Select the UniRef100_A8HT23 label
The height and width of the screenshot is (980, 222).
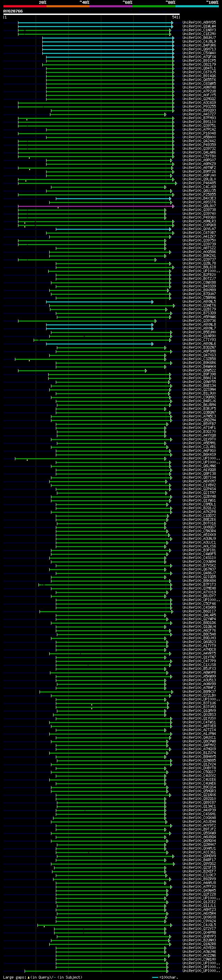[199, 910]
